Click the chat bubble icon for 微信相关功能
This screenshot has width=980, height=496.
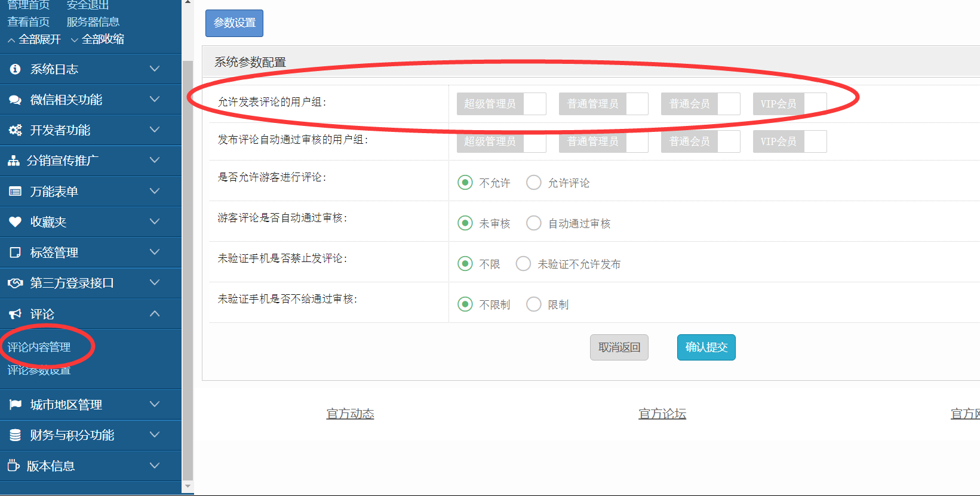[x=16, y=100]
